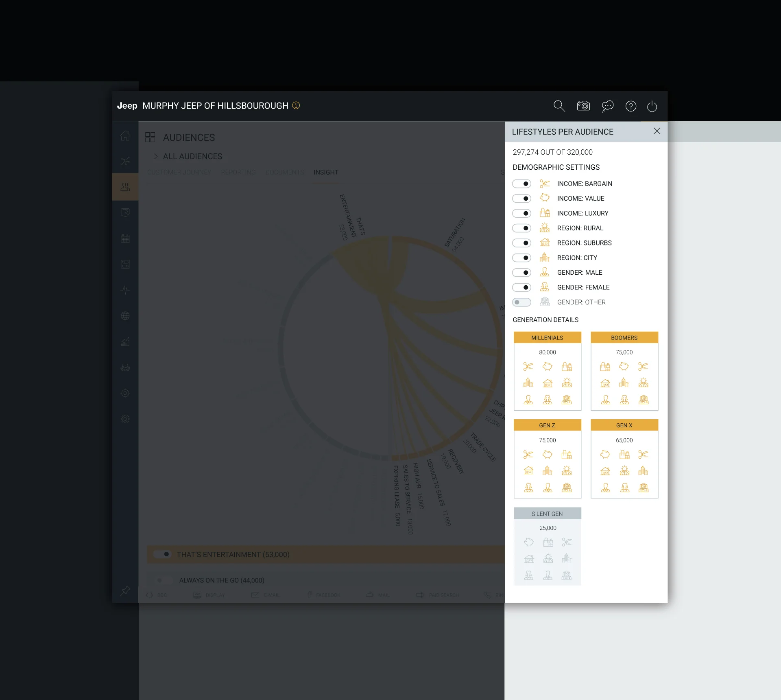Click the Audiences grid icon

[x=150, y=137]
